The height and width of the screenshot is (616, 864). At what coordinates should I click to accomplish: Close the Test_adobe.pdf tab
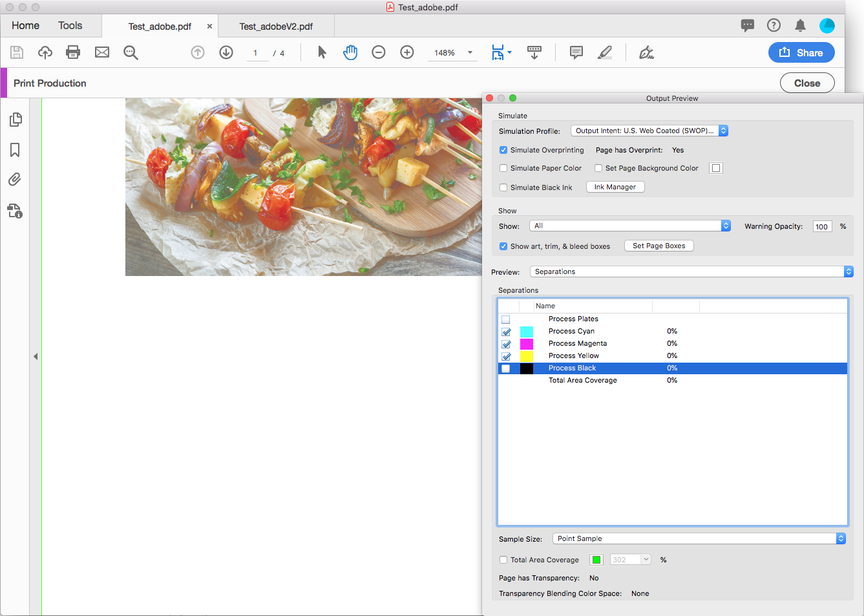(209, 27)
